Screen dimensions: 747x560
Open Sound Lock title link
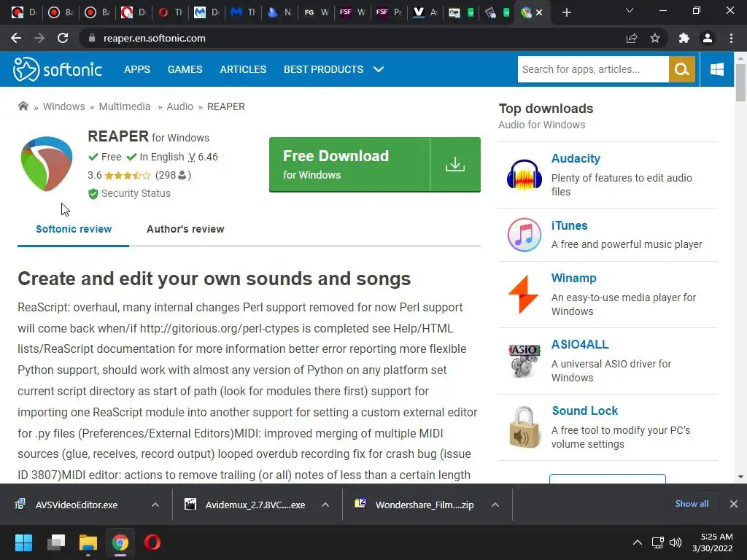[x=584, y=411]
